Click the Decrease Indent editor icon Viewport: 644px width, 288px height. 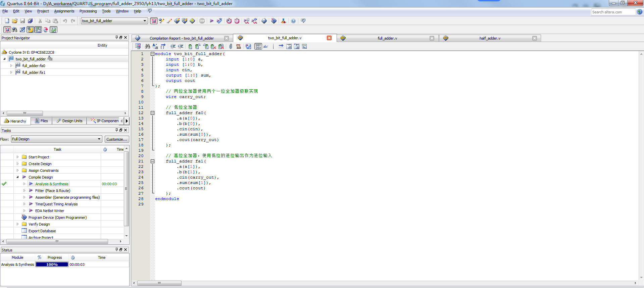pyautogui.click(x=181, y=46)
